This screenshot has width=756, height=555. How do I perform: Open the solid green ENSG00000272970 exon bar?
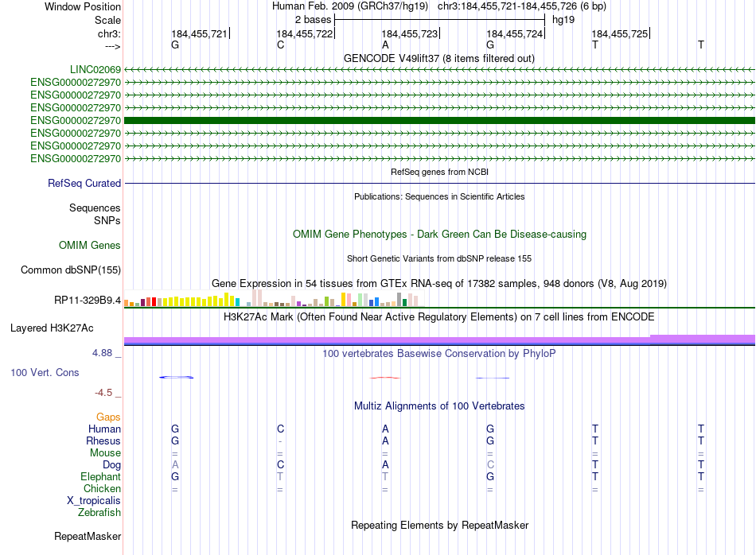[439, 120]
